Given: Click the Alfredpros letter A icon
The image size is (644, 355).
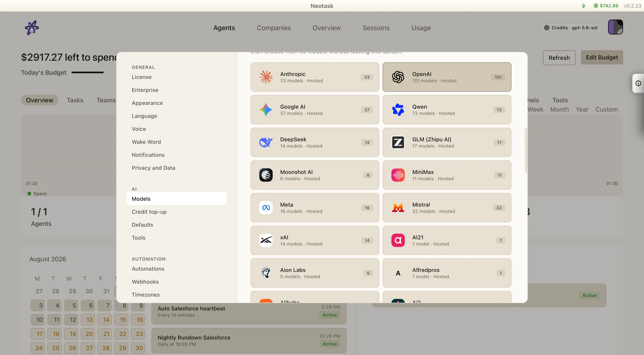Looking at the screenshot, I should [398, 273].
